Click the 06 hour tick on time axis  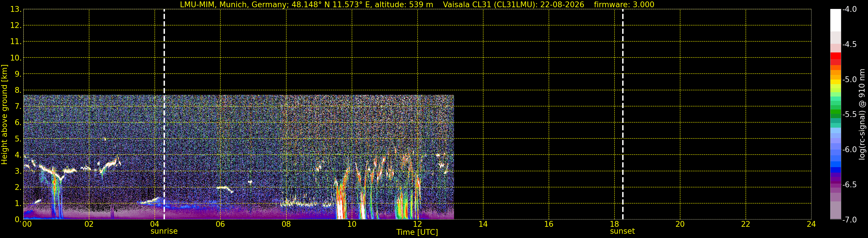220,224
